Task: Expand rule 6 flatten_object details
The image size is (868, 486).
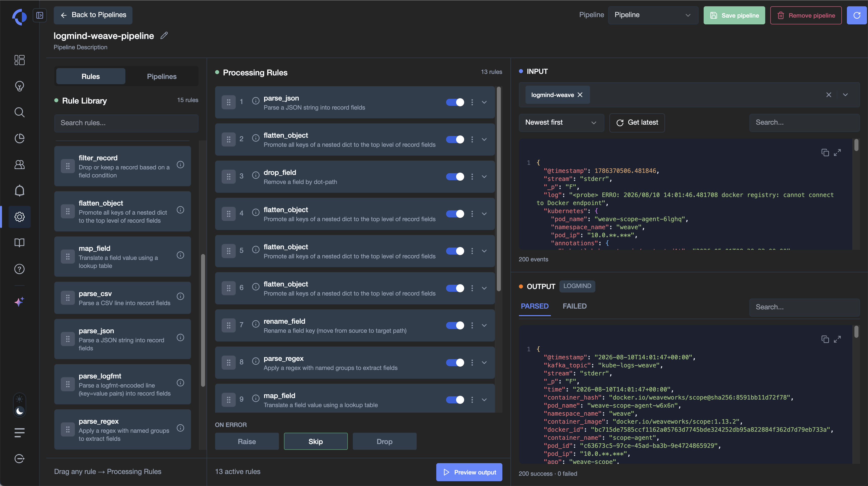Action: [x=484, y=288]
